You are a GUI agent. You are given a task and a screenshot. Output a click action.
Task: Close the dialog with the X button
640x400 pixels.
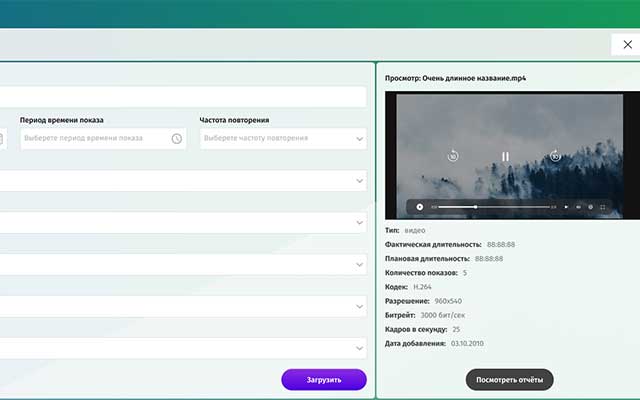(627, 44)
